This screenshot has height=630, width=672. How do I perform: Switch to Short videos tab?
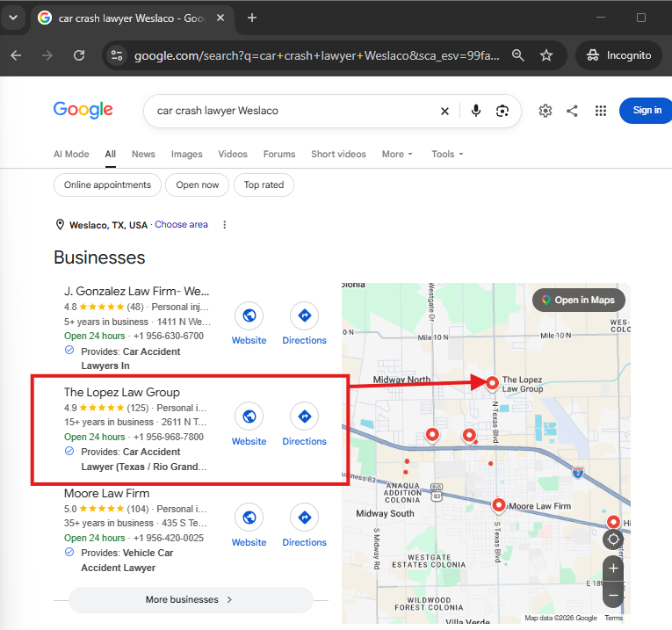coord(338,155)
